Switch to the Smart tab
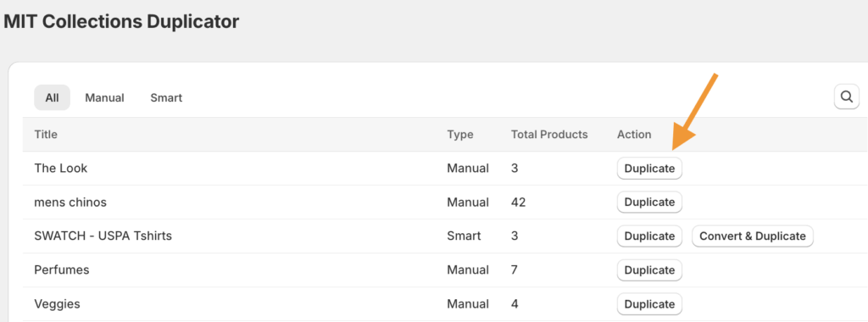This screenshot has width=868, height=322. pyautogui.click(x=166, y=98)
